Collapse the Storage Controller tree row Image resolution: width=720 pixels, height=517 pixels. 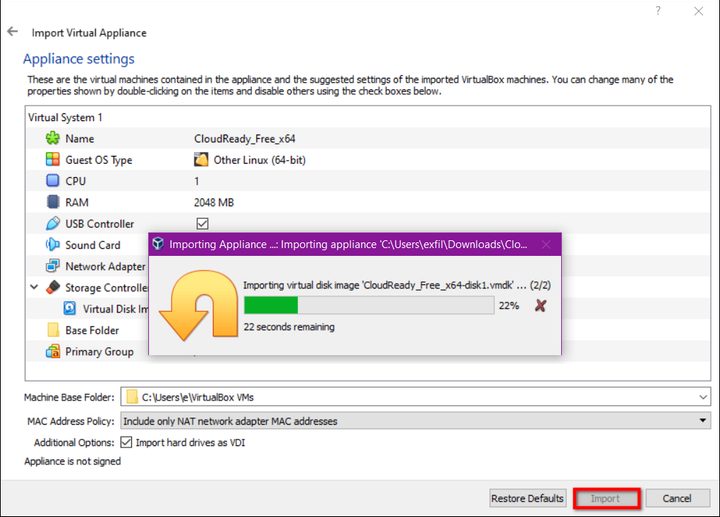coord(34,287)
